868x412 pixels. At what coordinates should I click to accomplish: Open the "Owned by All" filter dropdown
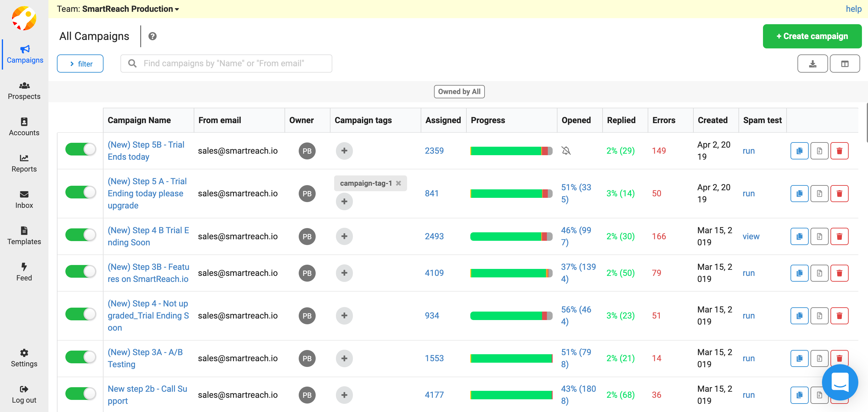tap(459, 91)
